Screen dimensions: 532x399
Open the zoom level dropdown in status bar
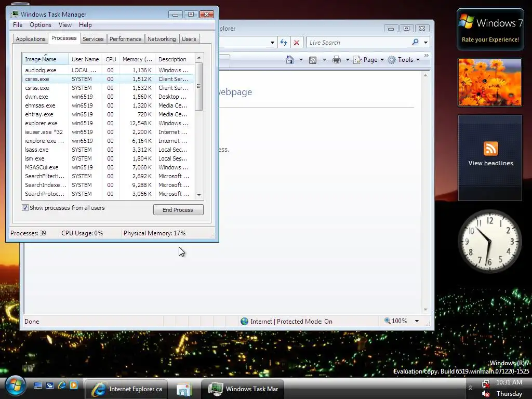pyautogui.click(x=417, y=321)
